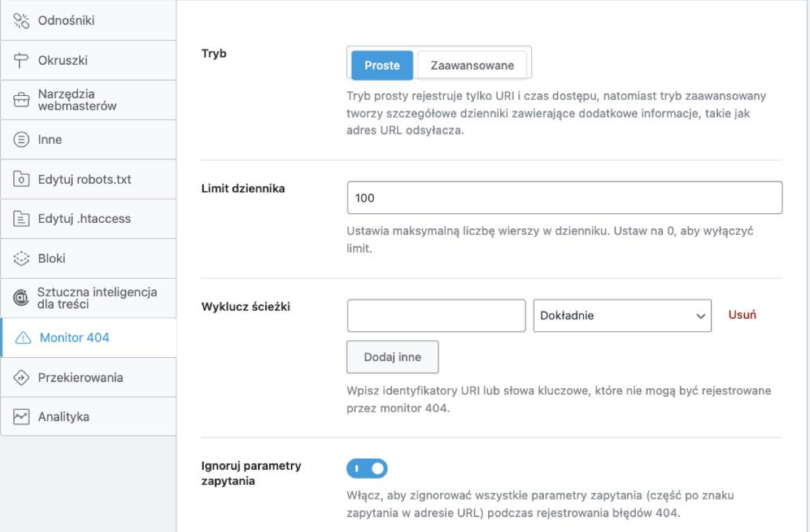Click the Limit dziennika field showing 100
Viewport: 810px width, 532px height.
(565, 198)
